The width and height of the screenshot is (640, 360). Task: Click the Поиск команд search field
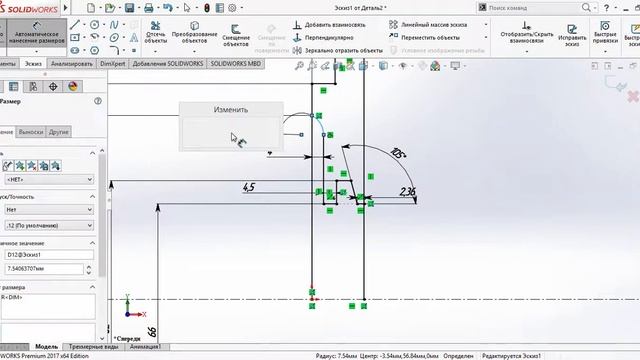click(x=534, y=8)
